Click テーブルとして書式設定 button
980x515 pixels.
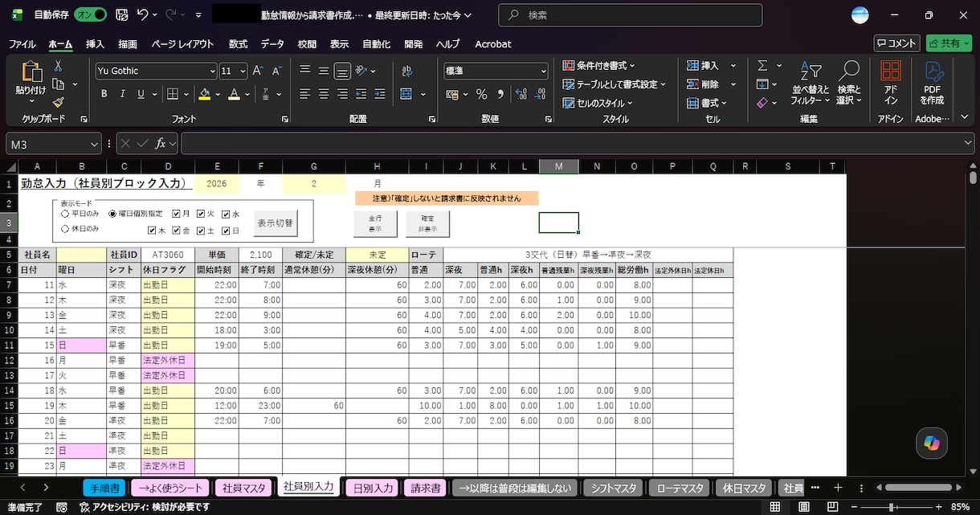tap(615, 84)
